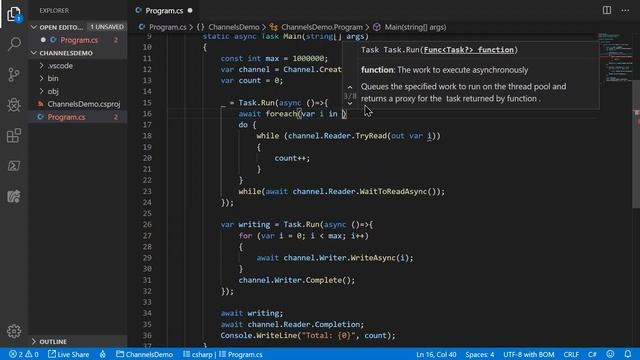The width and height of the screenshot is (640, 360).
Task: Click the EXPLORER panel title
Action: [54, 10]
